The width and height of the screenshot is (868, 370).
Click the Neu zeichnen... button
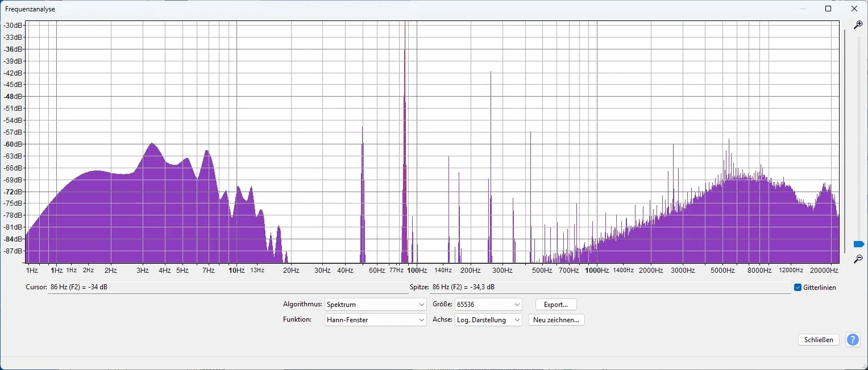click(556, 320)
